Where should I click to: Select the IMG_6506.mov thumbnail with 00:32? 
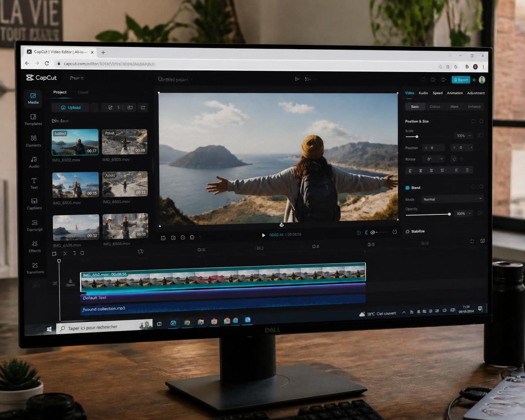pos(76,228)
